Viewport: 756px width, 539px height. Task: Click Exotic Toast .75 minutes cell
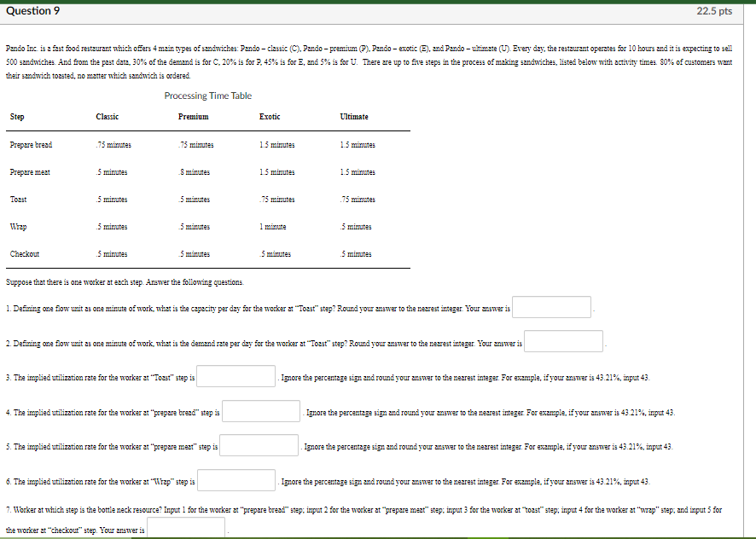click(x=276, y=199)
